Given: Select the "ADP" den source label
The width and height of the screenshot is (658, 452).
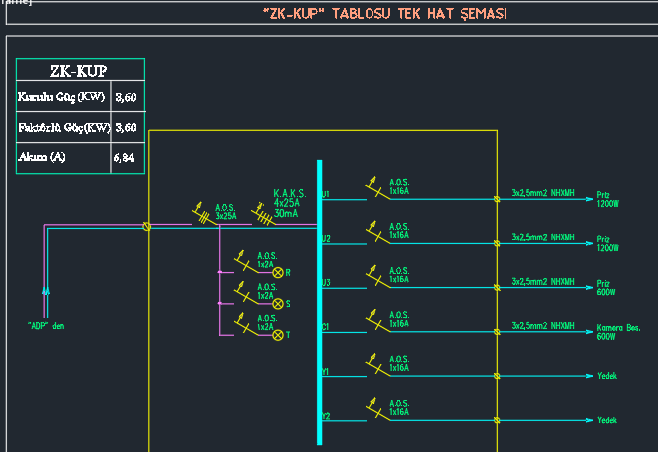Looking at the screenshot, I should pos(46,326).
